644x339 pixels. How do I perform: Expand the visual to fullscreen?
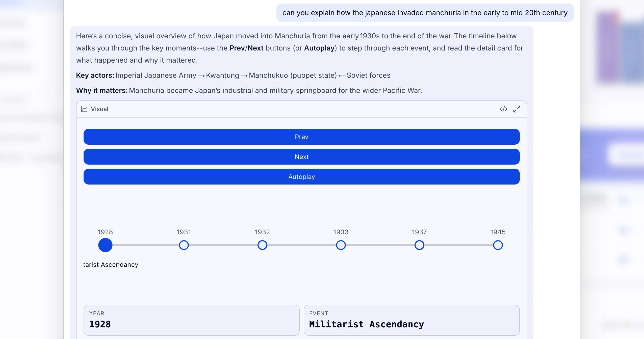pos(517,109)
